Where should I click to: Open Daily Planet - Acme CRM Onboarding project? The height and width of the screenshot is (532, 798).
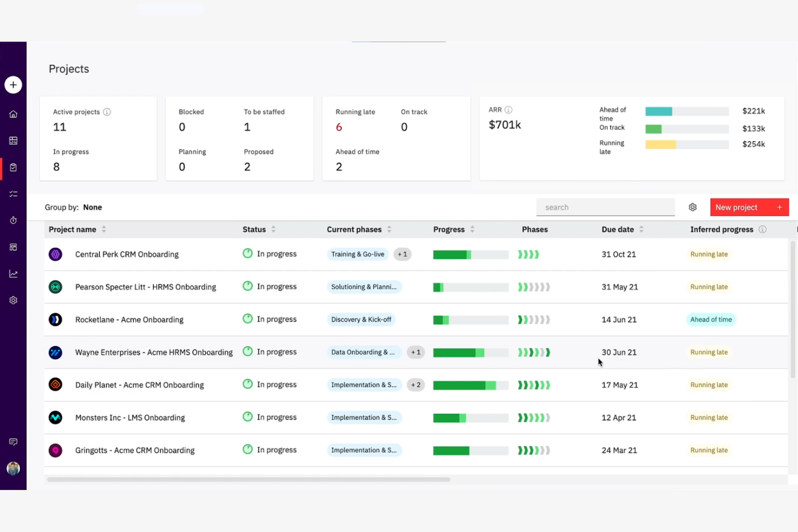[140, 385]
